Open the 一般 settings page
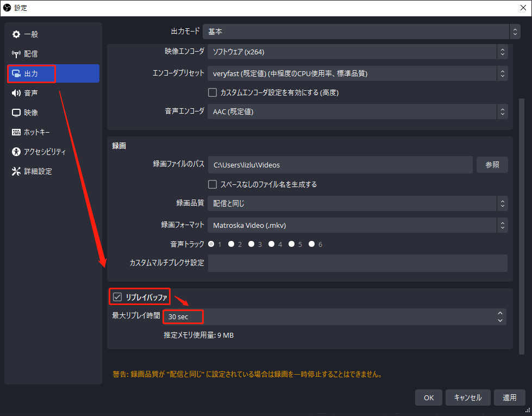The height and width of the screenshot is (416, 532). click(x=53, y=34)
